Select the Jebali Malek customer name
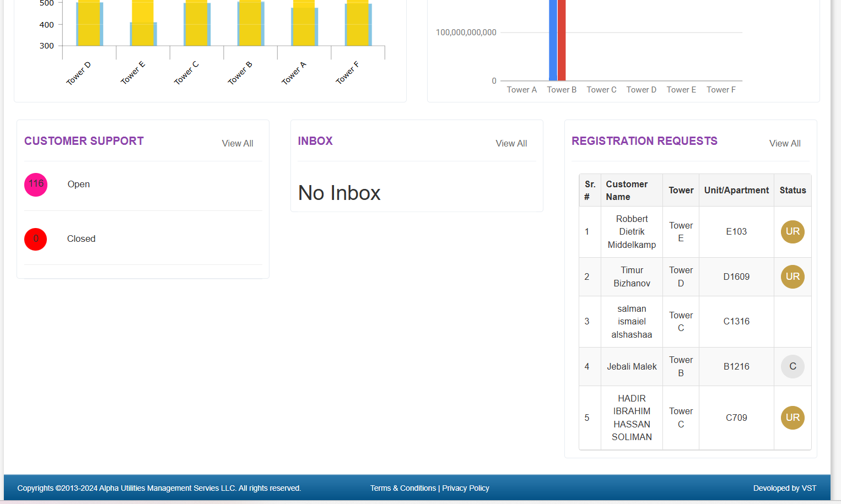Image resolution: width=841 pixels, height=504 pixels. click(632, 366)
